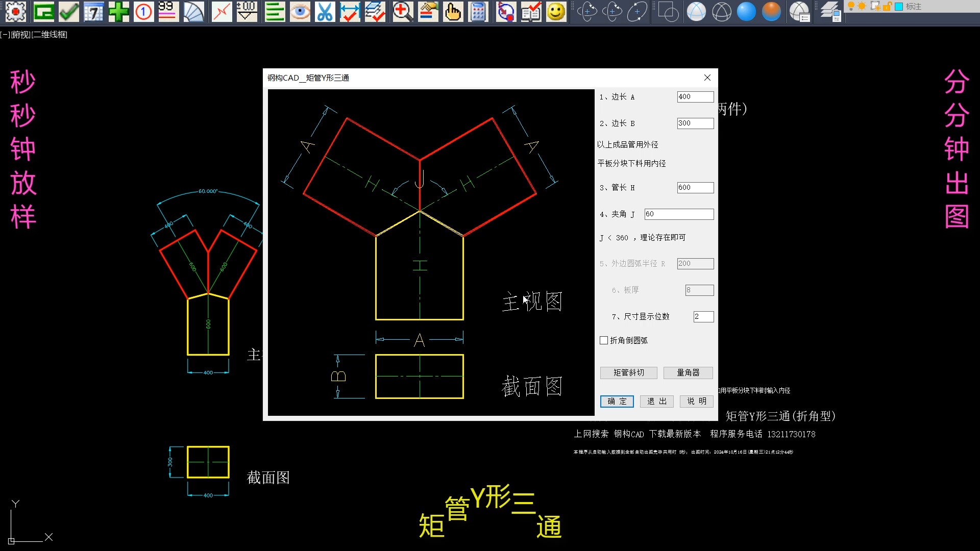Screen dimensions: 980x551
Task: Click the lightbulb layer toggle at top right
Action: pos(851,6)
